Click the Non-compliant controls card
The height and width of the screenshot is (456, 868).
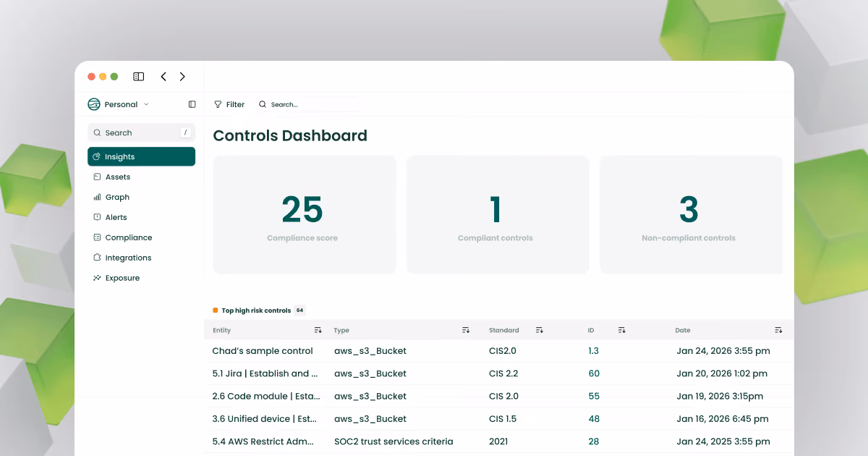click(691, 215)
